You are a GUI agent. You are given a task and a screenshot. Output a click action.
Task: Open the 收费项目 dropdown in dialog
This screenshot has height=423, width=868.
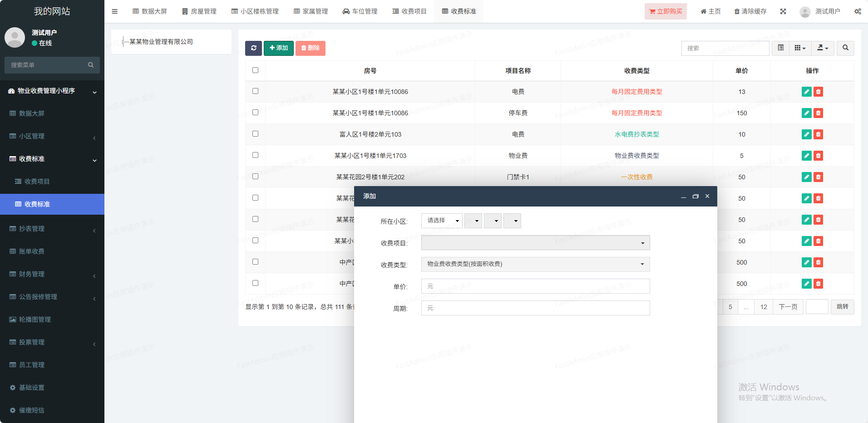point(535,243)
